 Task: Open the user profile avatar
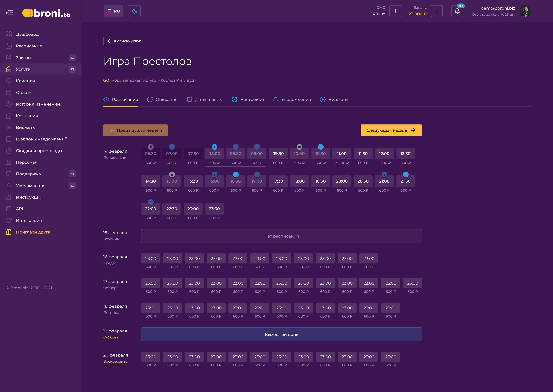click(x=525, y=11)
